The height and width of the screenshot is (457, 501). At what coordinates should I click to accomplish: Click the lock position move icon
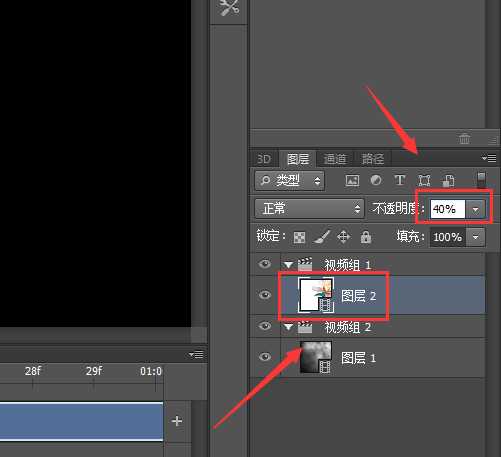click(344, 237)
